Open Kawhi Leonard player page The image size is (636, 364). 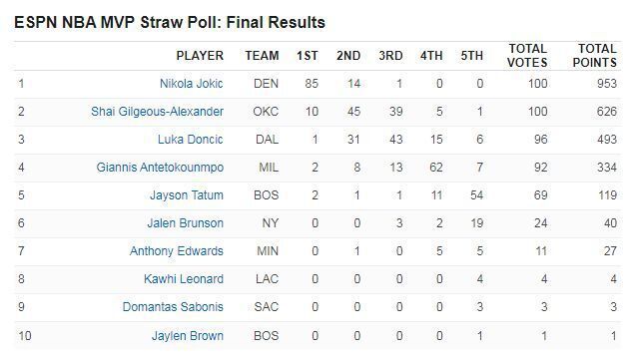[184, 279]
